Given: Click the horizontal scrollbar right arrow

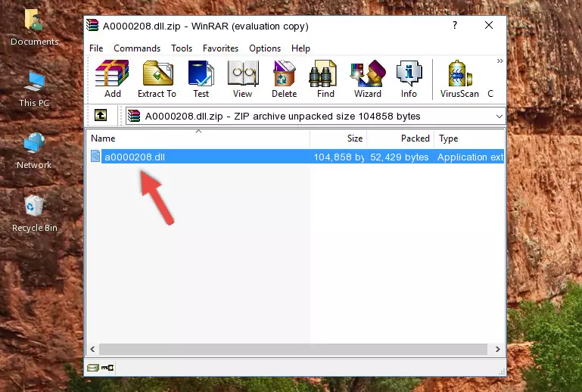Looking at the screenshot, I should coord(498,349).
